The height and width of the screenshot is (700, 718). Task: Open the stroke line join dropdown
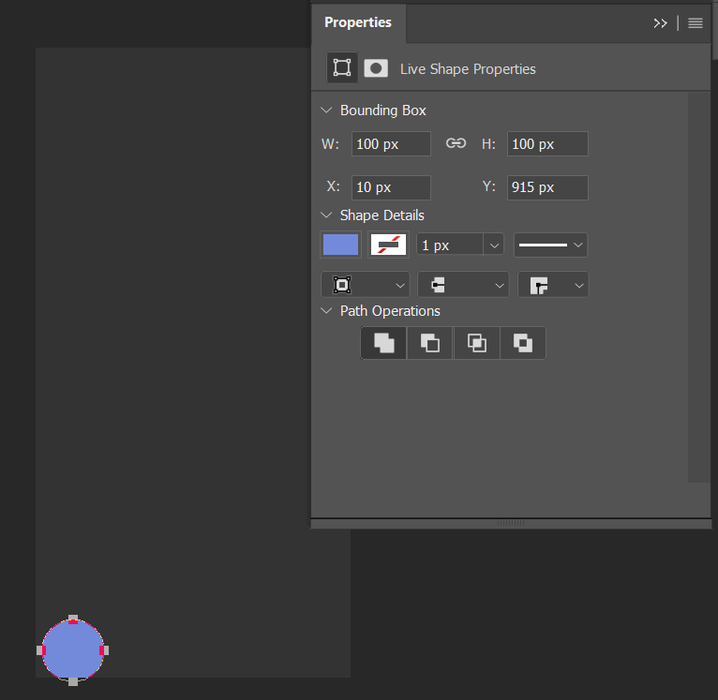click(x=553, y=285)
